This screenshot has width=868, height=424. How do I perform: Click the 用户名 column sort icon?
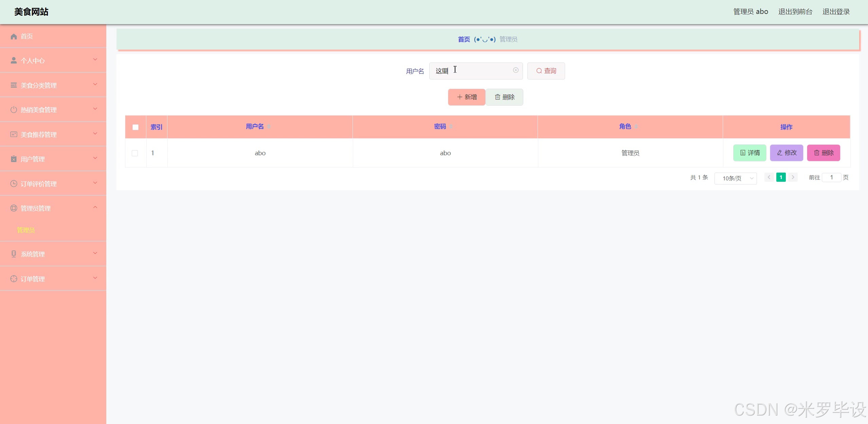point(269,127)
